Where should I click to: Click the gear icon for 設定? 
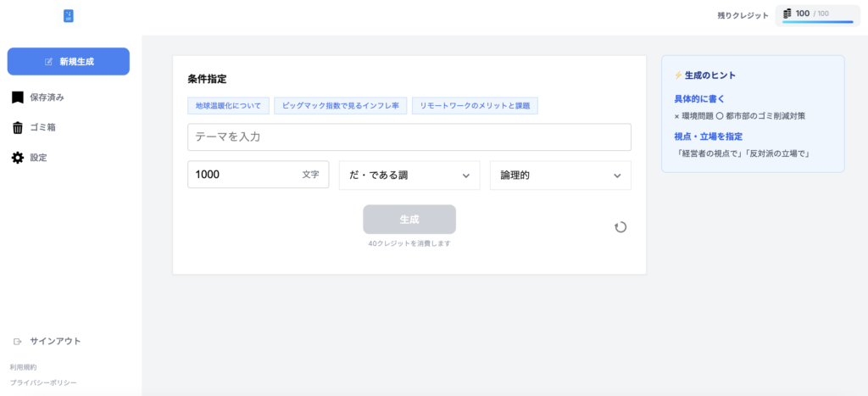[17, 158]
